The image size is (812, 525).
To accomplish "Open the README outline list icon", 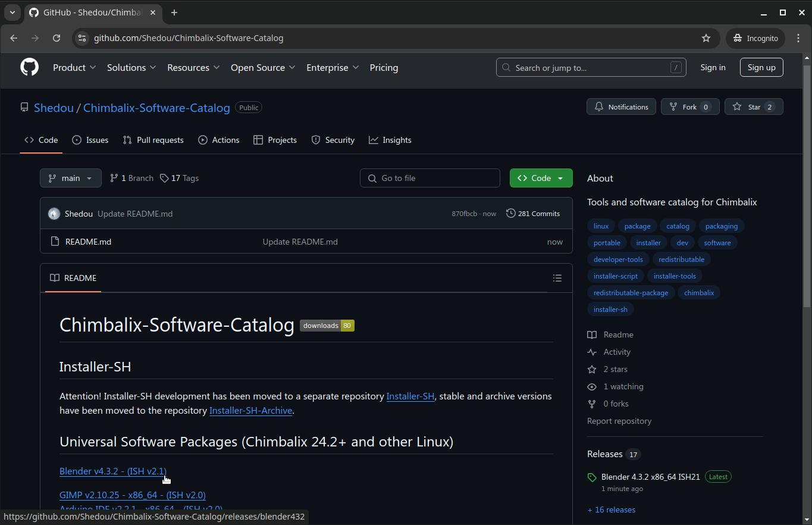I will (557, 278).
